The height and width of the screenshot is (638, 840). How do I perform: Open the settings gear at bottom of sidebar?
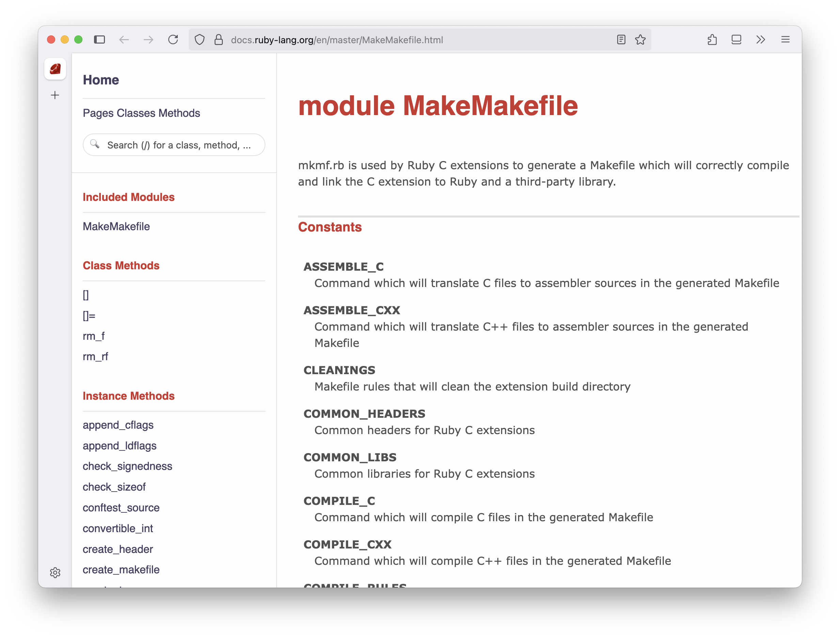(x=56, y=573)
